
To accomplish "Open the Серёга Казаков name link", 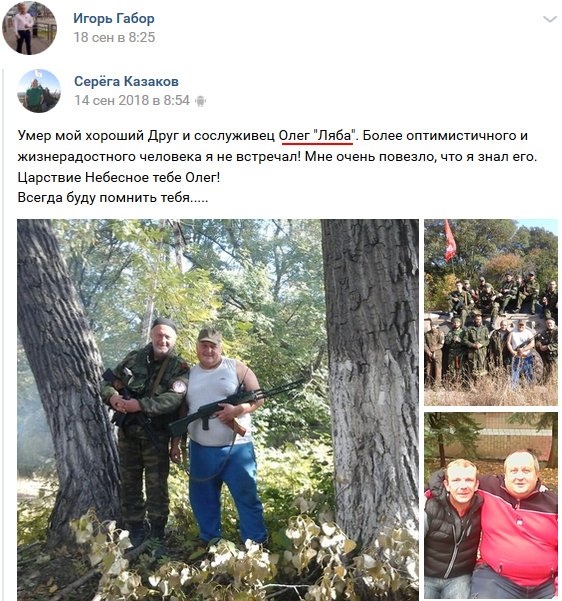I will tap(126, 81).
